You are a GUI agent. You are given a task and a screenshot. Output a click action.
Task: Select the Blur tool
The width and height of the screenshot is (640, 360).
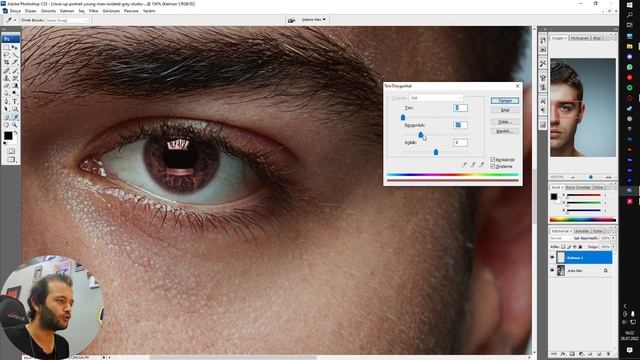[6, 93]
